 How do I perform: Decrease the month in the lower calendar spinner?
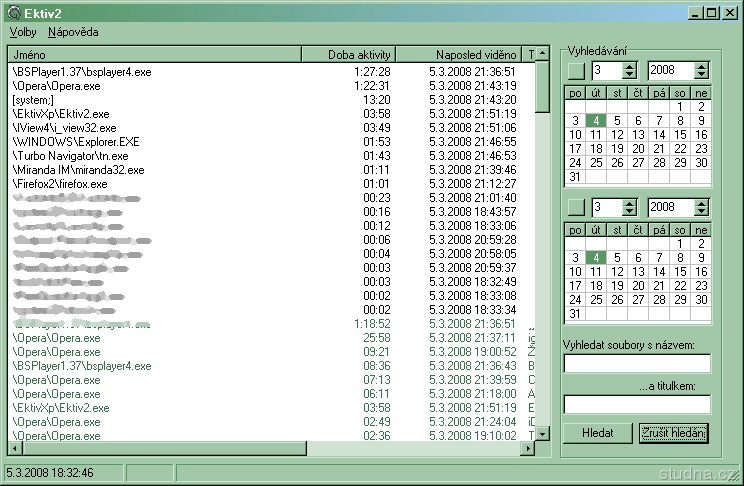[629, 213]
